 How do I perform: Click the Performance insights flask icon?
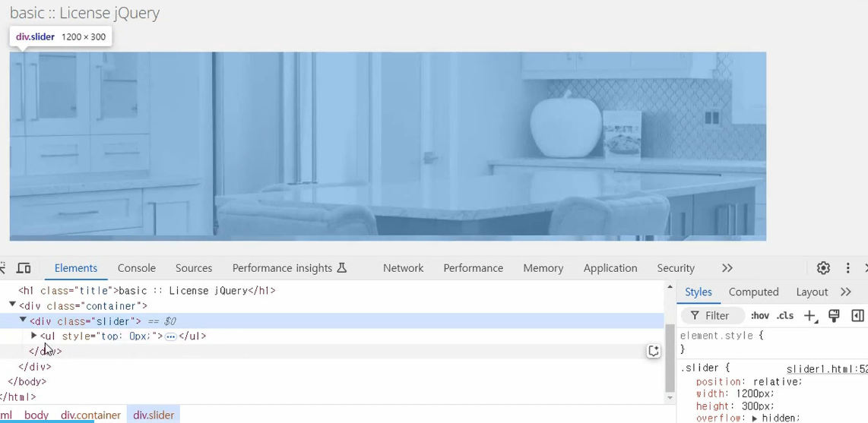341,268
